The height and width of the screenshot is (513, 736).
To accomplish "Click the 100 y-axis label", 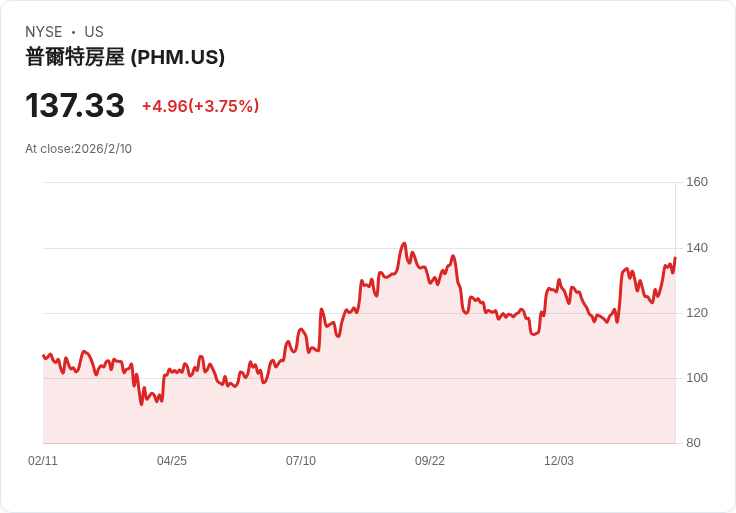I will click(697, 378).
